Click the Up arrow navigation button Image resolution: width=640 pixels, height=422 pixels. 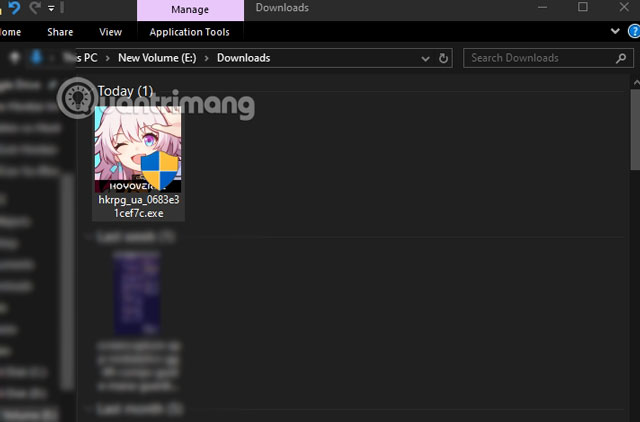tap(15, 58)
